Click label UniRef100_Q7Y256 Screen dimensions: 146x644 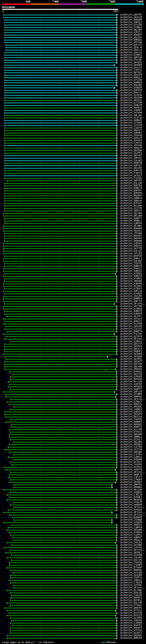click(x=131, y=25)
